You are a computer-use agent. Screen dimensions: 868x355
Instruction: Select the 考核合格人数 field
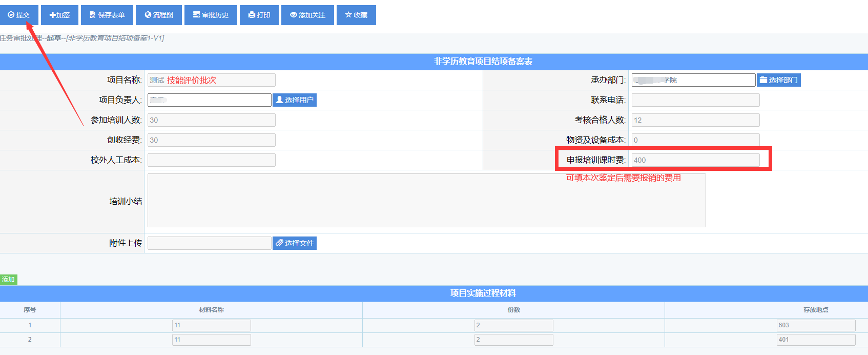coord(695,120)
